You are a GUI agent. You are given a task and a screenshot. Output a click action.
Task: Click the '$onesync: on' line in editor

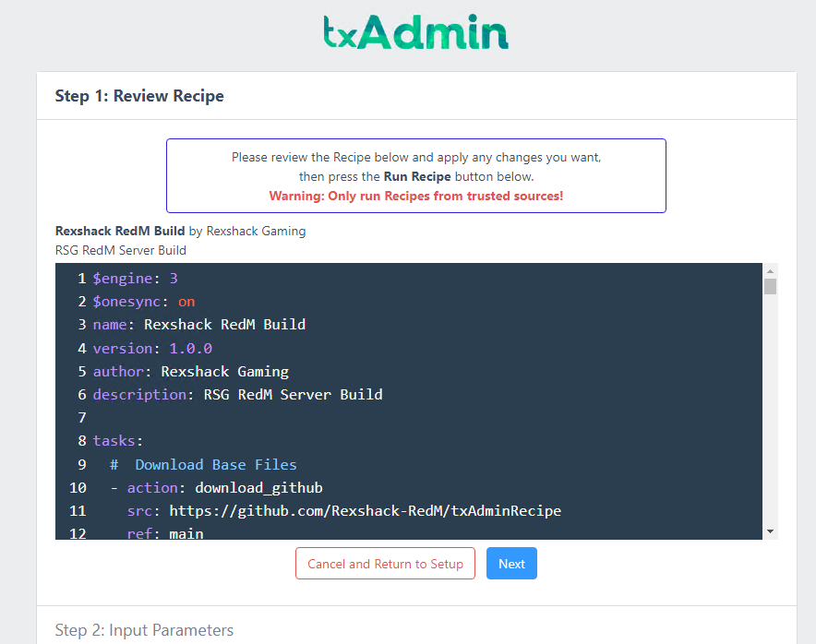click(144, 302)
